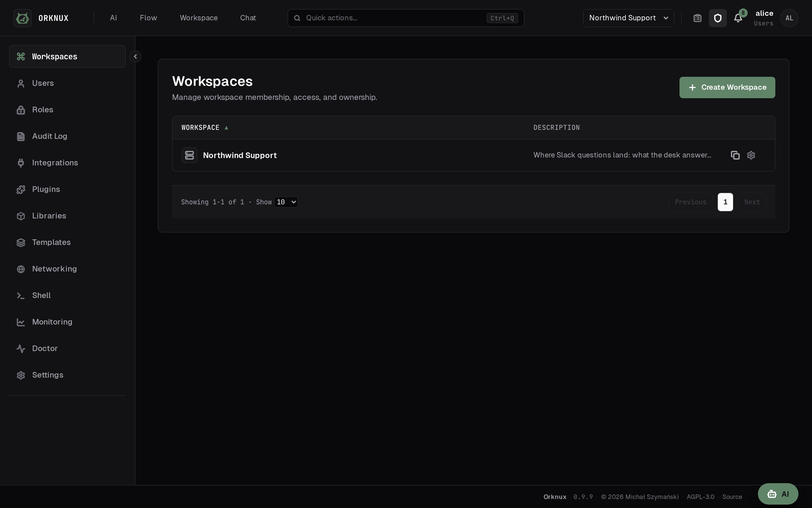Navigate to Plugins

pos(67,189)
